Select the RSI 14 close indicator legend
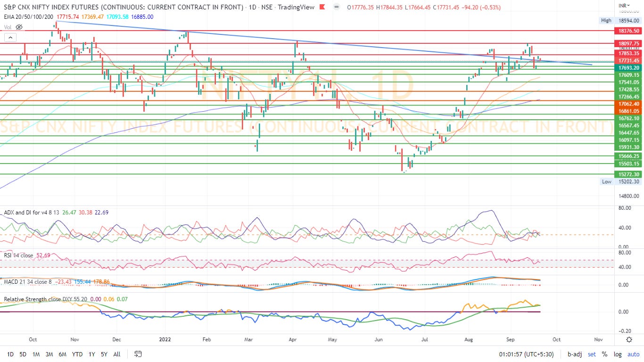The width and height of the screenshot is (644, 362). point(18,255)
